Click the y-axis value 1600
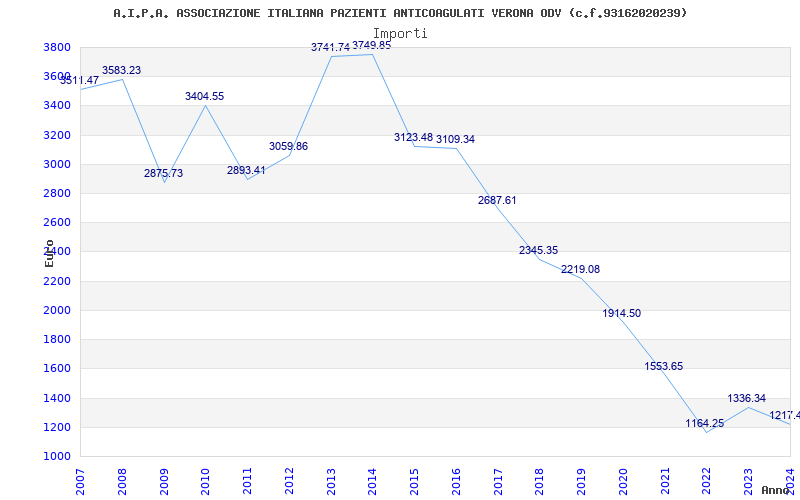 (58, 368)
